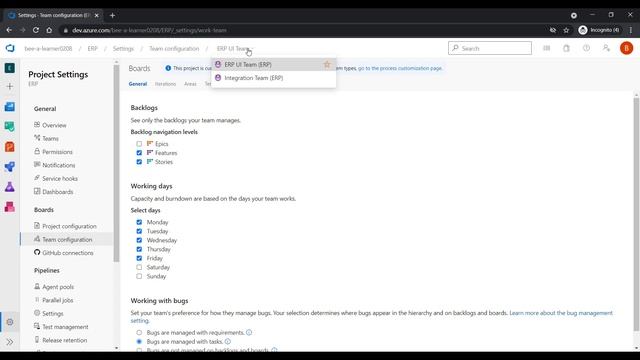Click the plus add icon in left rail
Viewport: 640px width, 360px height.
(10, 87)
